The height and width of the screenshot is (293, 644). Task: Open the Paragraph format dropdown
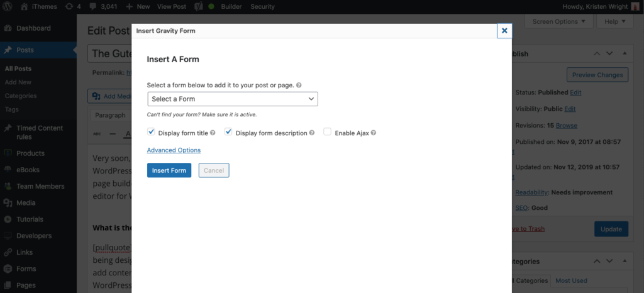tap(111, 115)
